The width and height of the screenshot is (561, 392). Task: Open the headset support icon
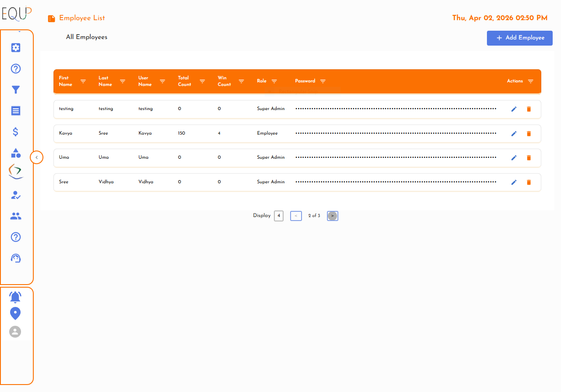pos(16,258)
